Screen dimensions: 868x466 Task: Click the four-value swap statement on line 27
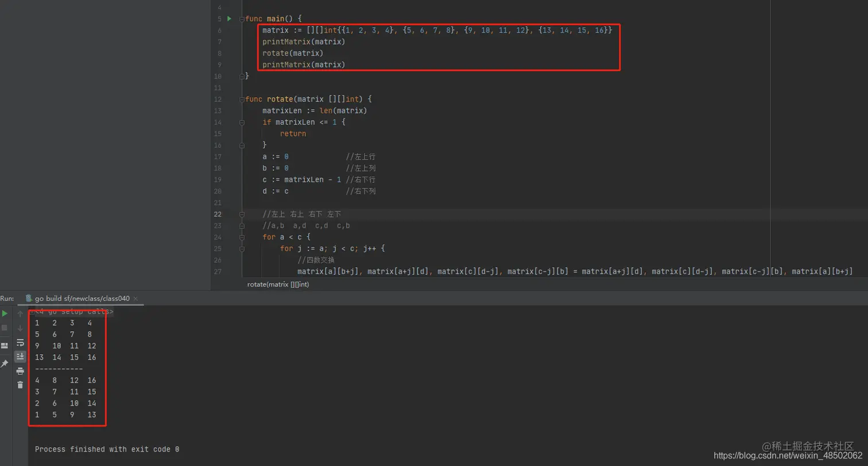click(x=575, y=271)
